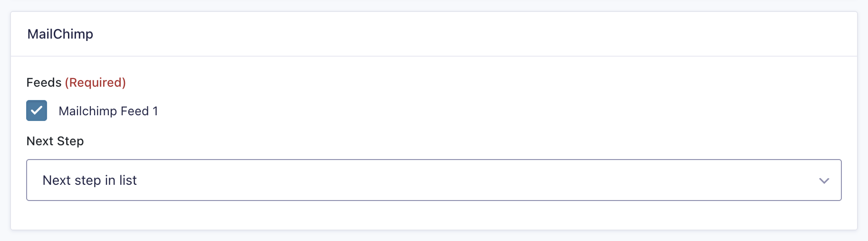Click the white checkmark icon beside Mailchimp Feed 1
868x241 pixels.
37,110
